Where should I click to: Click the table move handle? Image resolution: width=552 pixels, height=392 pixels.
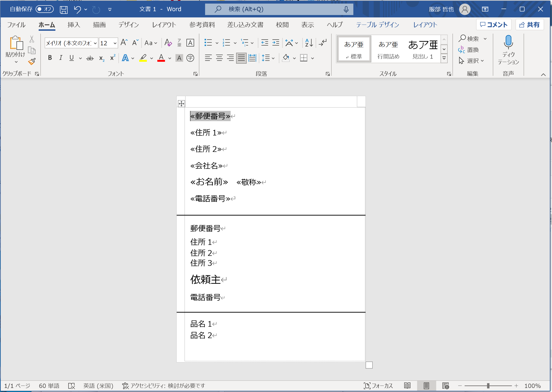tap(181, 104)
